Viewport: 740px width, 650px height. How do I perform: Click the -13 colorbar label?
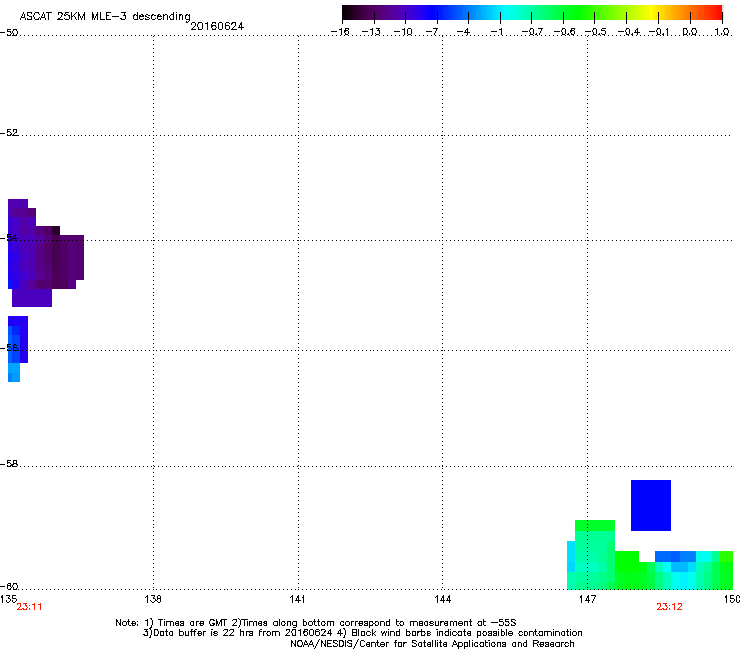[x=371, y=32]
